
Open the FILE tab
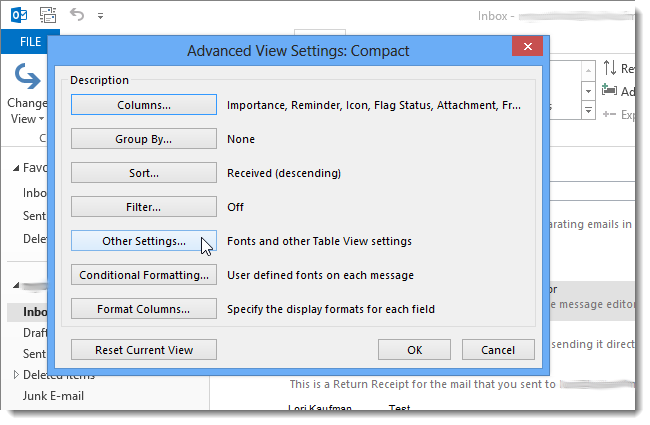(x=31, y=41)
